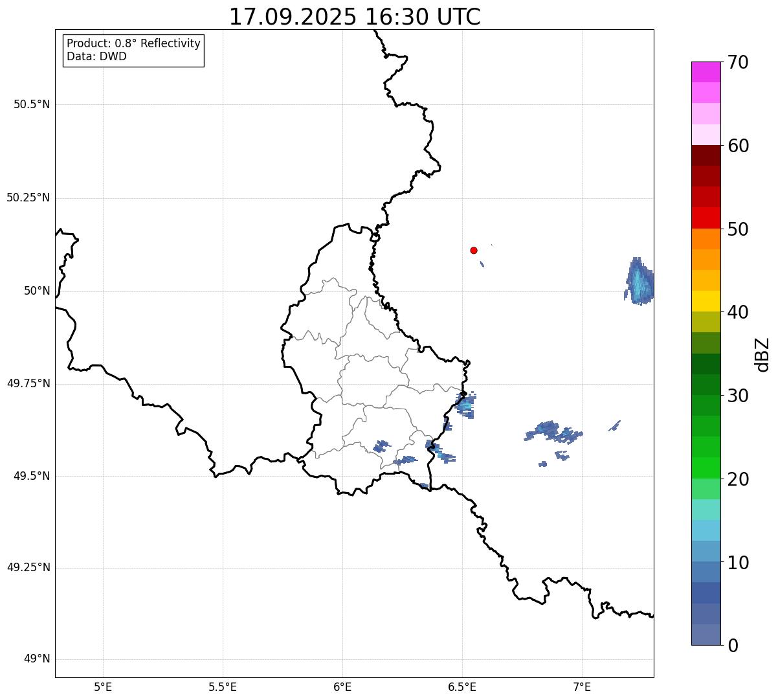Pick the bright green swatch above 20
Image resolution: width=778 pixels, height=700 pixels.
(x=706, y=468)
